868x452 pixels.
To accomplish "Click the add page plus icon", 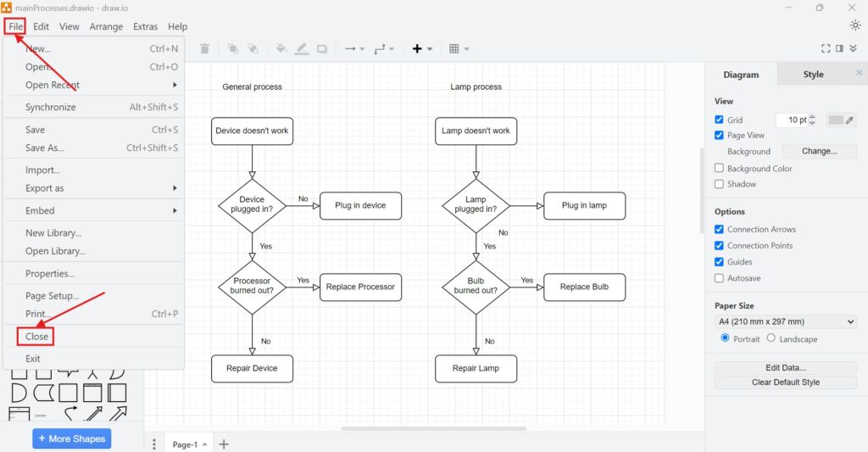I will [x=224, y=444].
